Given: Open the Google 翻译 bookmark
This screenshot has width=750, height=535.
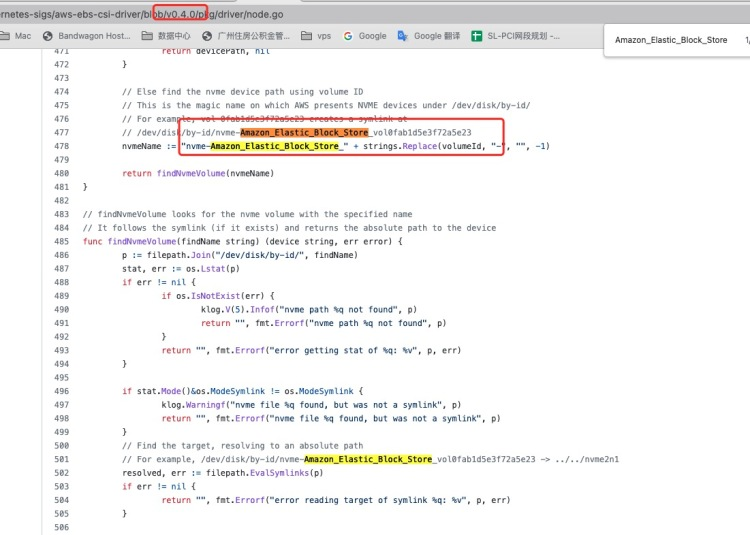Looking at the screenshot, I should tap(429, 36).
